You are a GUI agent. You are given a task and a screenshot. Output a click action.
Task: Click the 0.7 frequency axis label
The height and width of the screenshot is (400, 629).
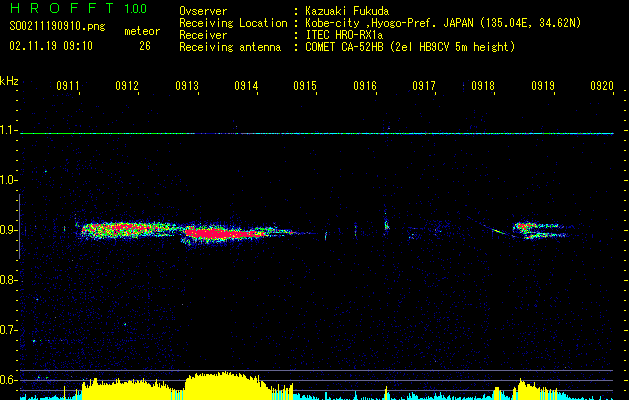[x=9, y=330]
